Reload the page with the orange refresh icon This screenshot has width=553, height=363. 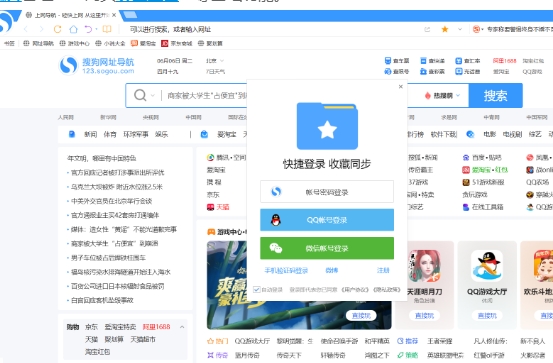tap(57, 29)
